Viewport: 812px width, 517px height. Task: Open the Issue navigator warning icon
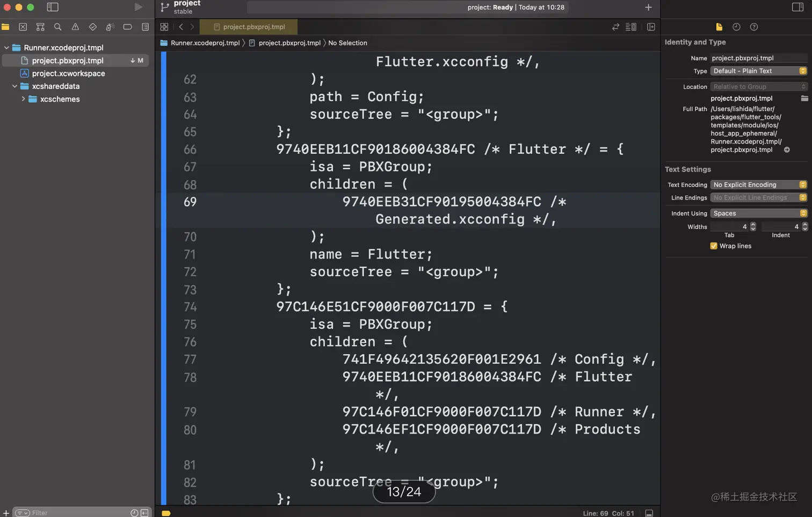click(x=75, y=27)
